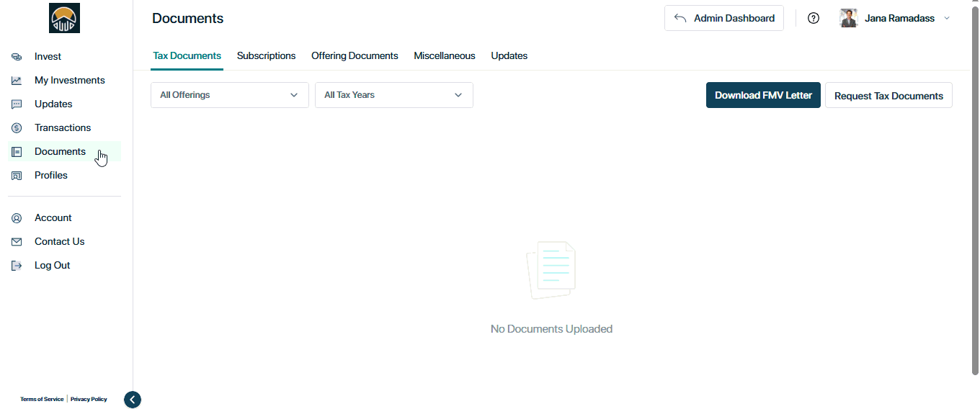
Task: Click the Account person icon
Action: [17, 218]
